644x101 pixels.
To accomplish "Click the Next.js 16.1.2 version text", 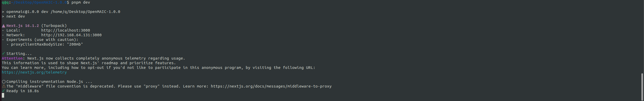I will pos(23,26).
